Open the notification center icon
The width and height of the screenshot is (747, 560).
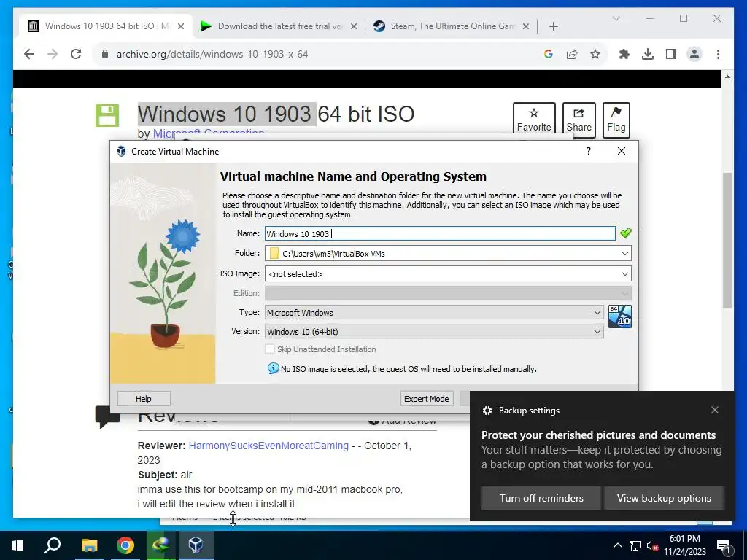[724, 546]
